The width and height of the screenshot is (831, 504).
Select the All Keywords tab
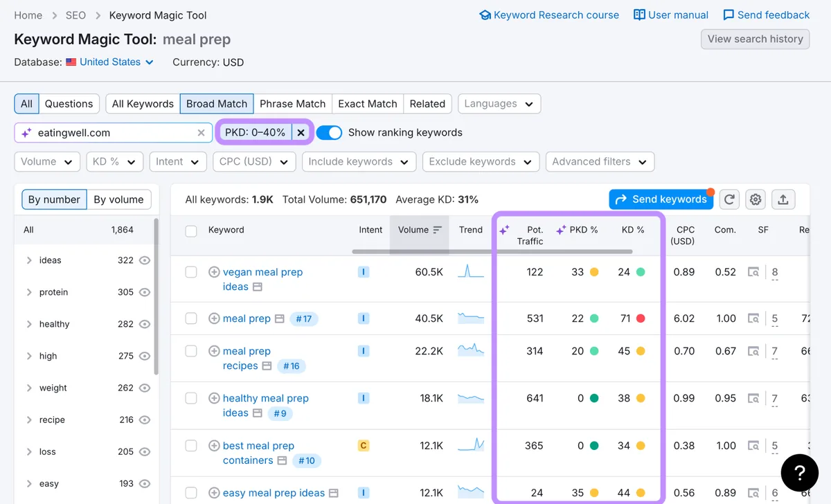pyautogui.click(x=143, y=104)
